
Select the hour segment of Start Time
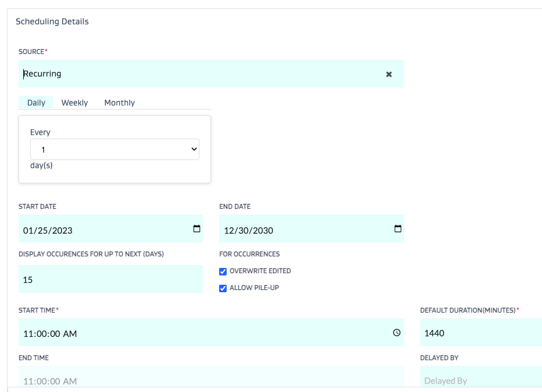point(28,334)
